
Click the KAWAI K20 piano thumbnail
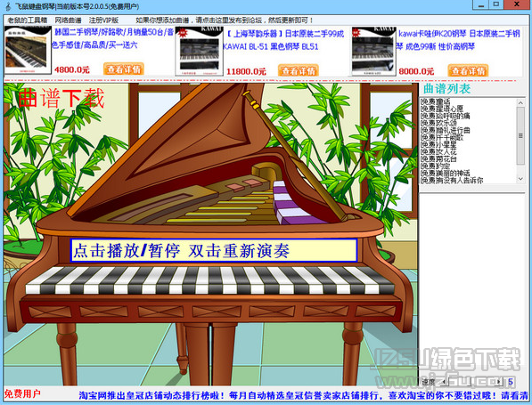[x=373, y=51]
